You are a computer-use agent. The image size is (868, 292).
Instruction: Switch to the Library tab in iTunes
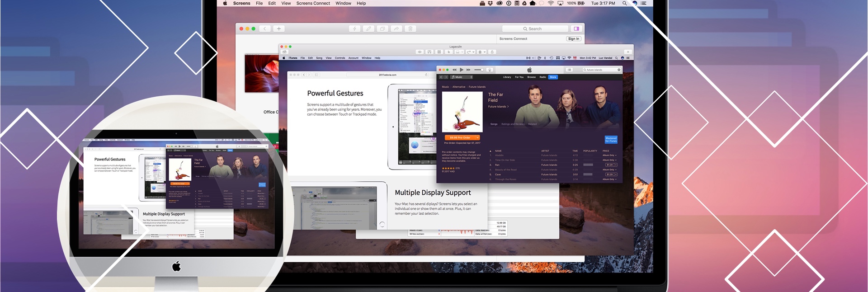click(507, 77)
